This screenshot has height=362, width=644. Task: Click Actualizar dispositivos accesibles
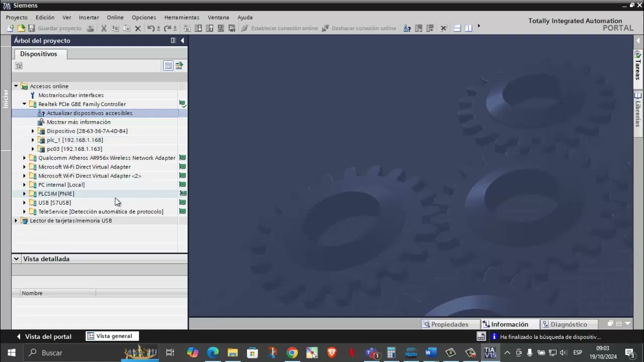[90, 113]
